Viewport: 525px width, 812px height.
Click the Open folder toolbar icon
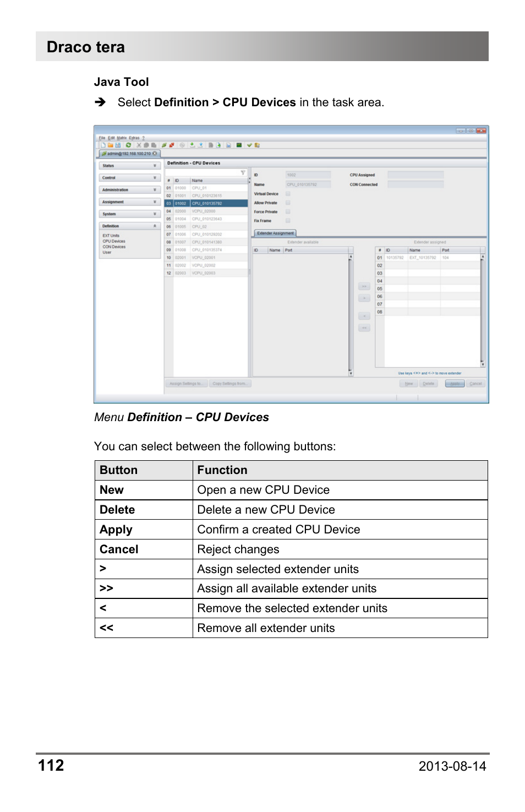(111, 145)
